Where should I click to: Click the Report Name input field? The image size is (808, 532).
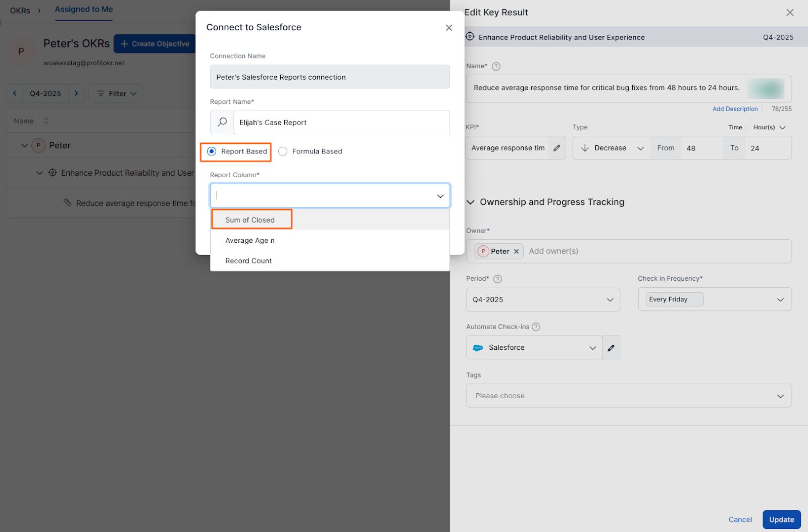pyautogui.click(x=341, y=122)
